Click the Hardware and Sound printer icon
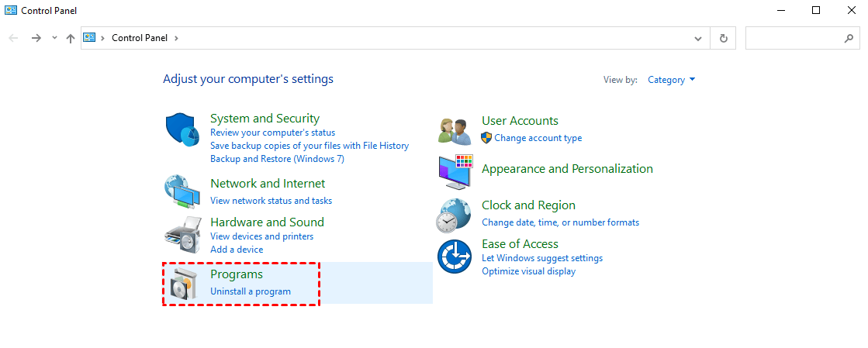This screenshot has width=868, height=348. 183,232
